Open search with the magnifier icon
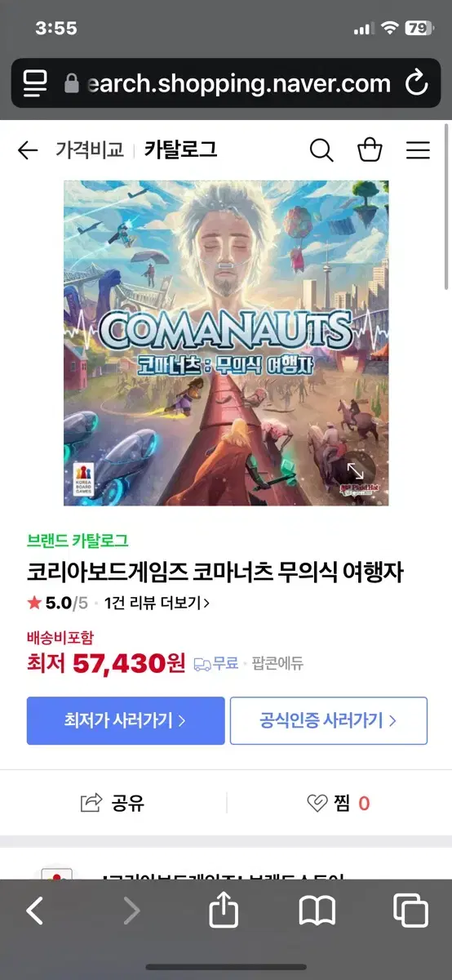Image resolution: width=452 pixels, height=980 pixels. click(x=321, y=150)
